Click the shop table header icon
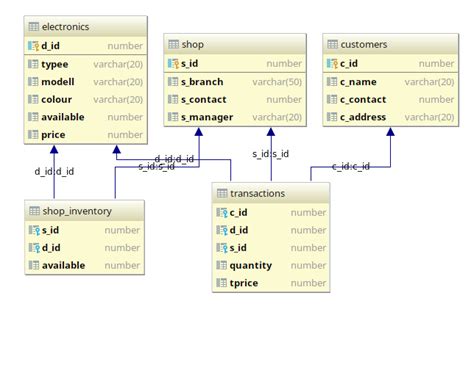This screenshot has height=370, width=474. click(x=173, y=44)
